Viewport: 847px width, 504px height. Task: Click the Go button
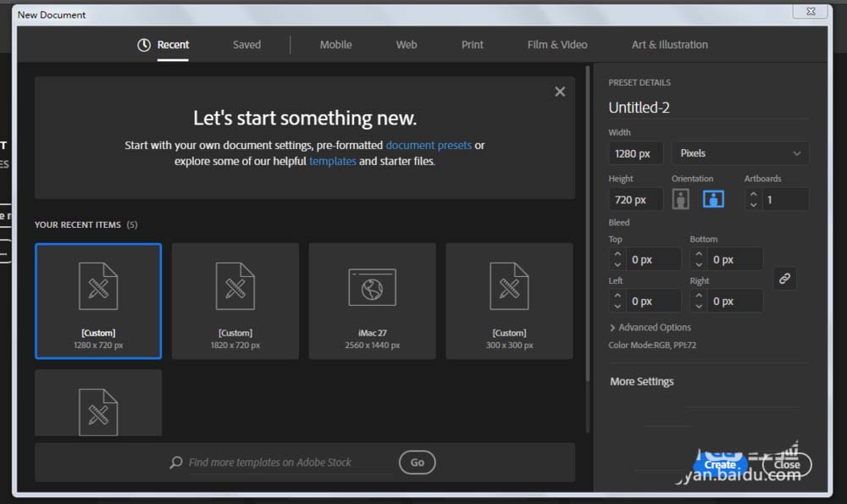(417, 462)
